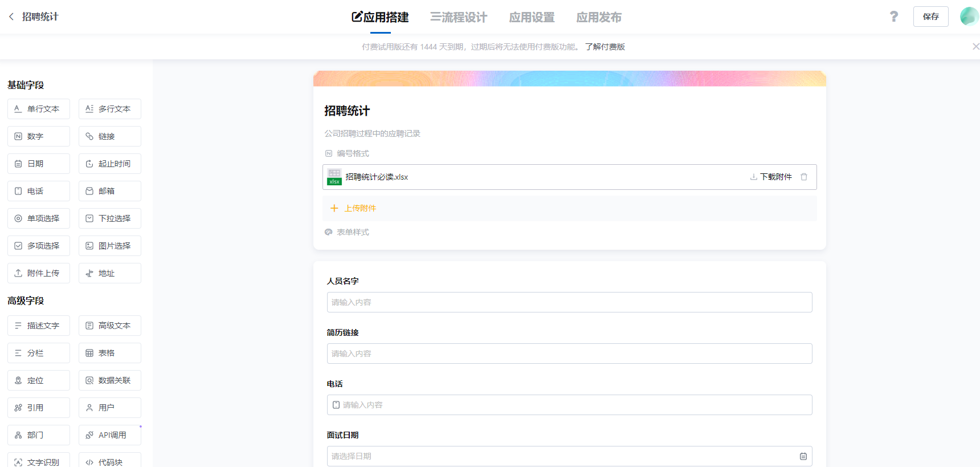Add a 代码块 field
The width and height of the screenshot is (980, 467).
pos(110,460)
